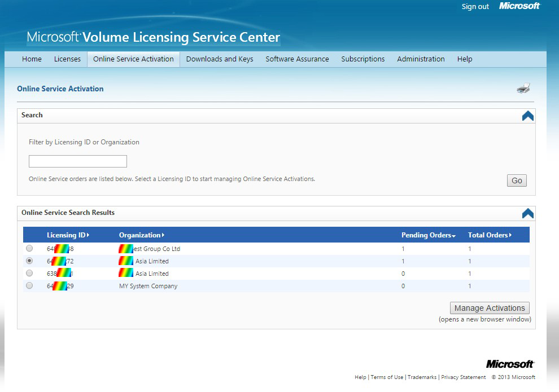Image resolution: width=559 pixels, height=392 pixels.
Task: Print the page using the printer icon
Action: [523, 88]
